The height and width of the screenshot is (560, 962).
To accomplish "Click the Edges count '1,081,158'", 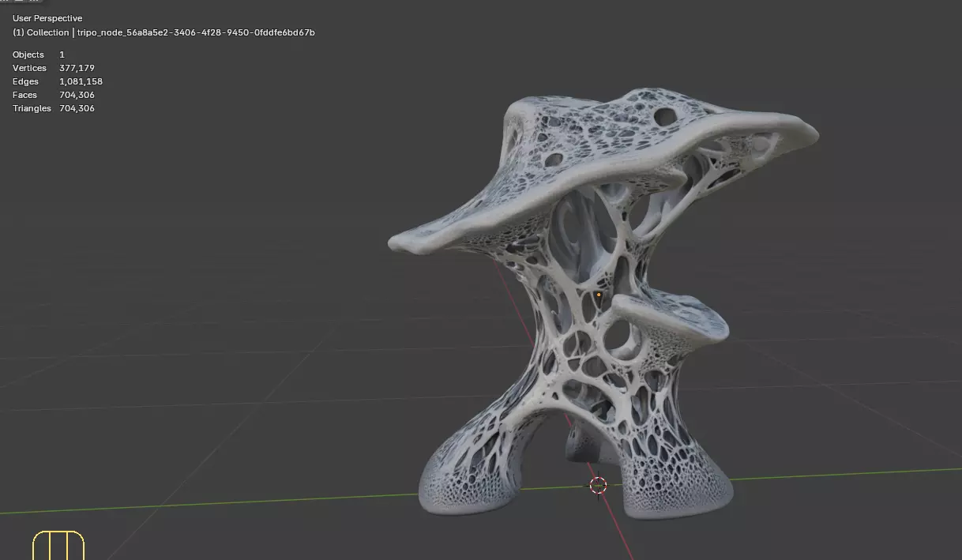I will pos(81,81).
